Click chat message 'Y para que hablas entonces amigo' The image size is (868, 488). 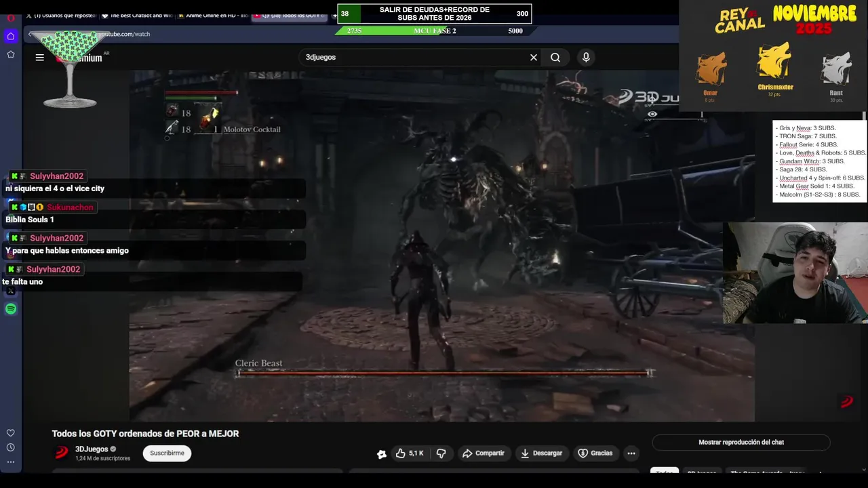(67, 251)
